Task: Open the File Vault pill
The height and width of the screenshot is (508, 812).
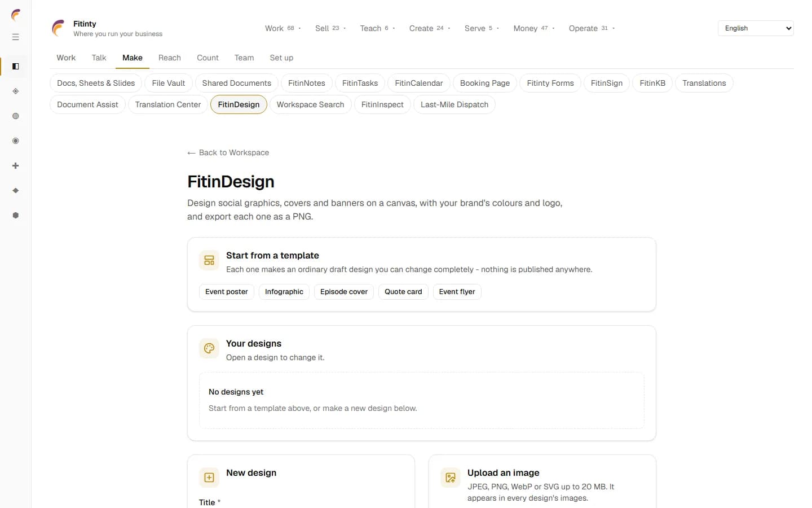Action: 169,83
